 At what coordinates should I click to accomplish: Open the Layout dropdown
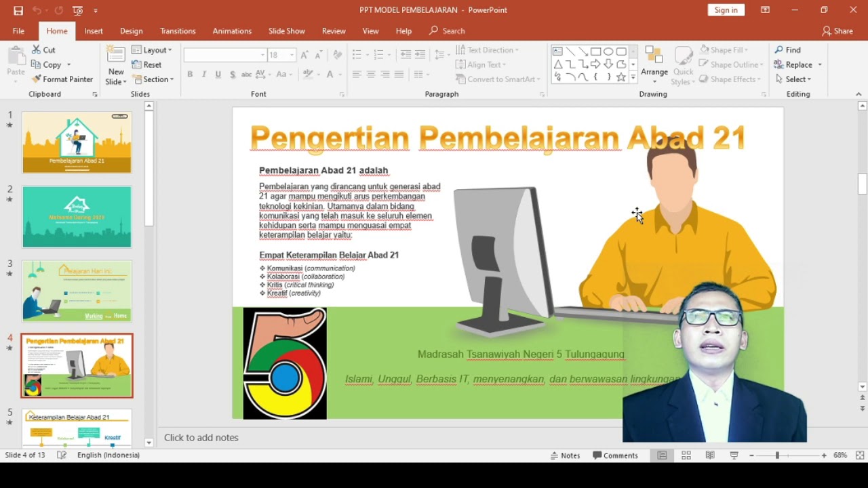coord(152,50)
